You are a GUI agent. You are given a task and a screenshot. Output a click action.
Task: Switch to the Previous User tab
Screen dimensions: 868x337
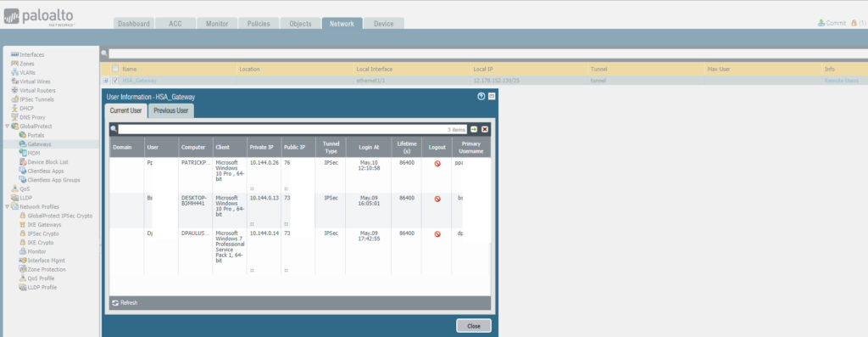click(171, 110)
